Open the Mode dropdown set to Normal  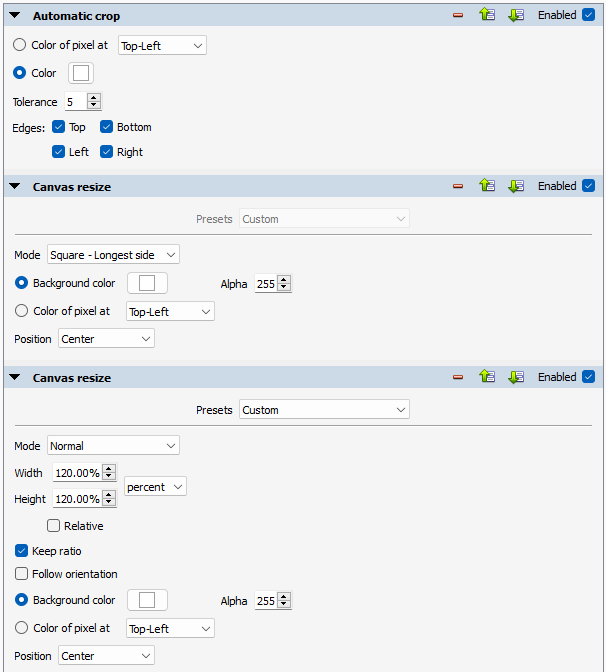pos(113,446)
